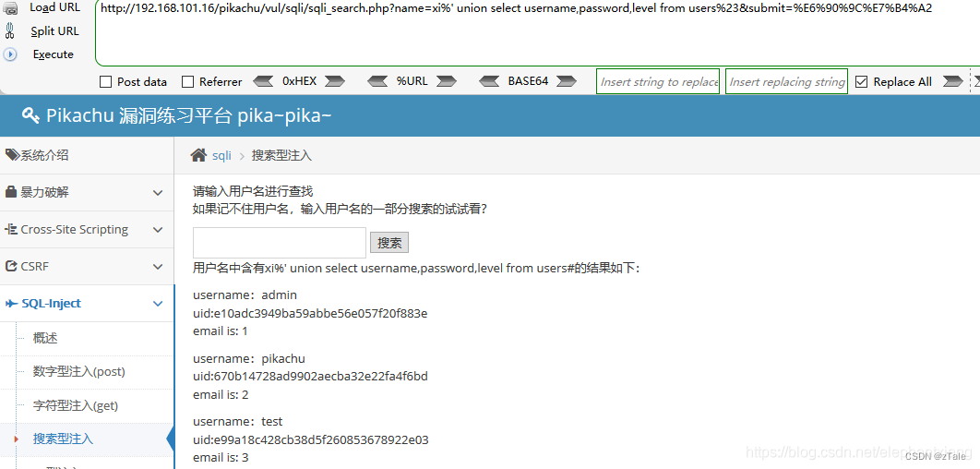980x469 pixels.
Task: Split URL button in HackBar
Action: [x=55, y=31]
